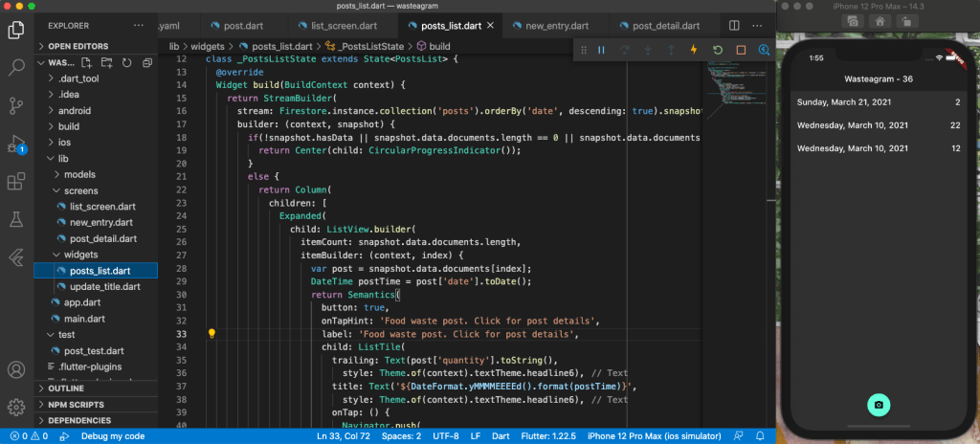
Task: Open the Extensions view
Action: coord(16,182)
